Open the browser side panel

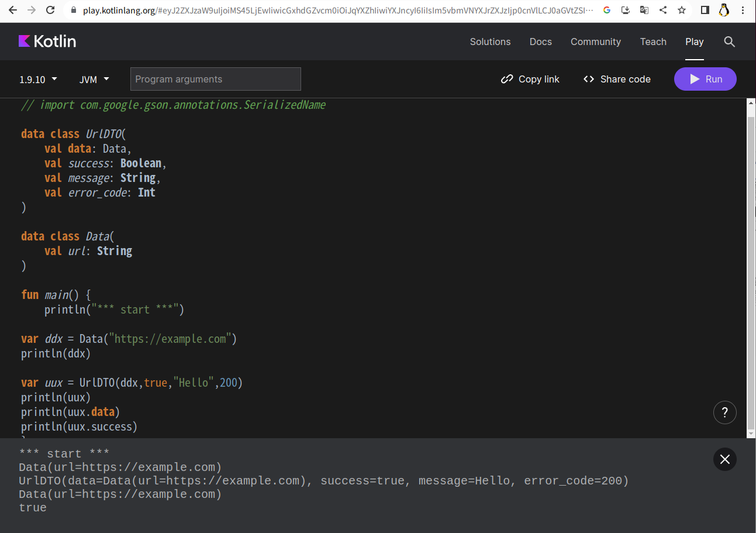705,10
